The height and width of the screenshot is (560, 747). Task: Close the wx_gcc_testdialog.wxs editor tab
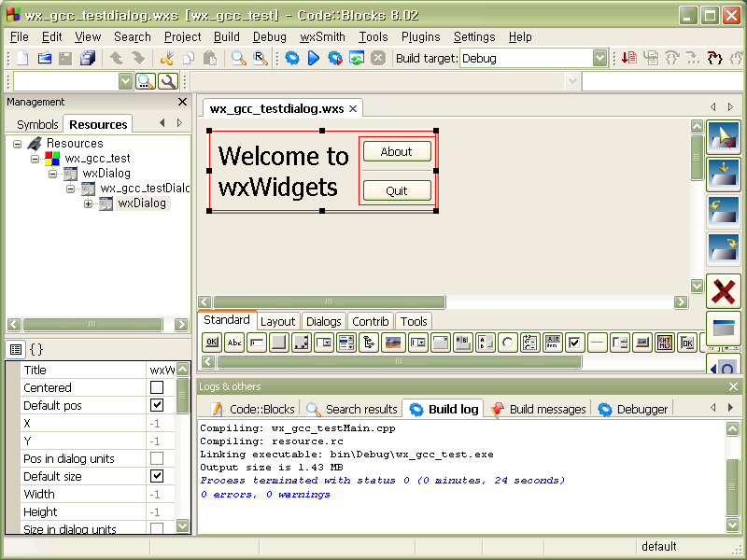coord(353,108)
